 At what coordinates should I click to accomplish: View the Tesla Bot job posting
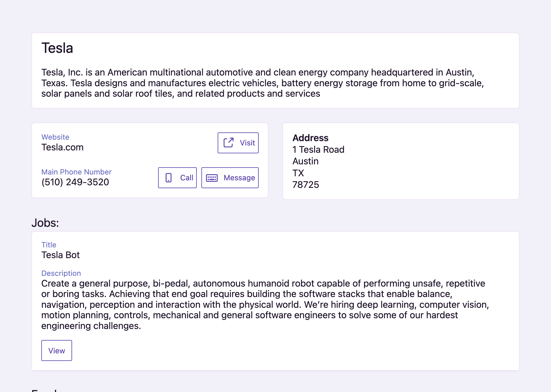[56, 350]
